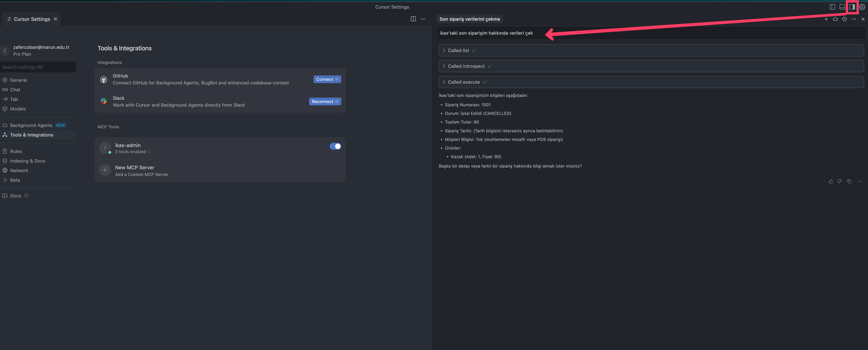The image size is (868, 350).
Task: Open Chat settings section
Action: pyautogui.click(x=38, y=90)
